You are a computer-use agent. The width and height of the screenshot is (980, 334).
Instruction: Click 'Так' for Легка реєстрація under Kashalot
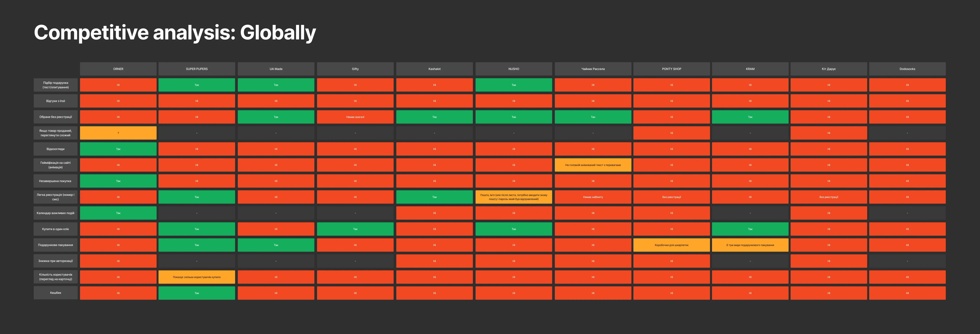pos(434,197)
